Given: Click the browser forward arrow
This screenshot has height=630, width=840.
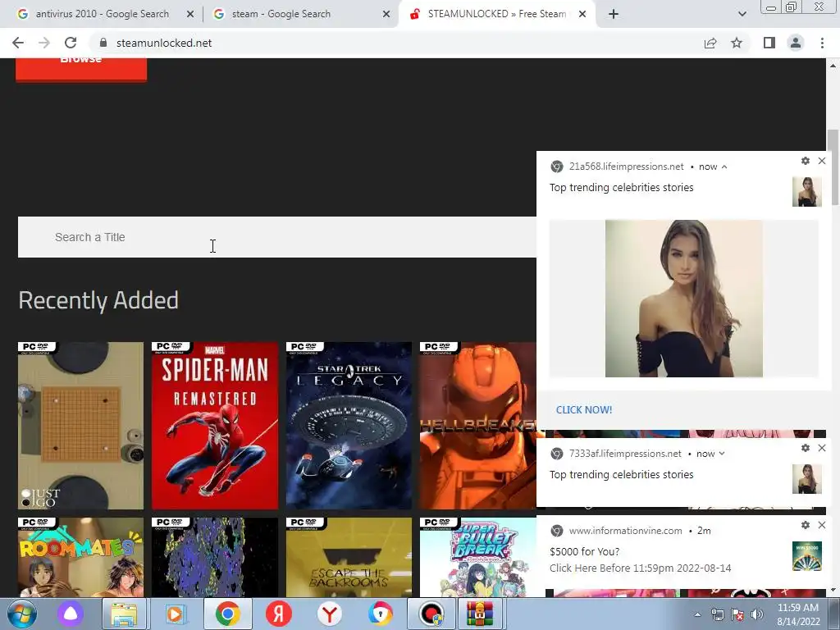Looking at the screenshot, I should pyautogui.click(x=44, y=43).
